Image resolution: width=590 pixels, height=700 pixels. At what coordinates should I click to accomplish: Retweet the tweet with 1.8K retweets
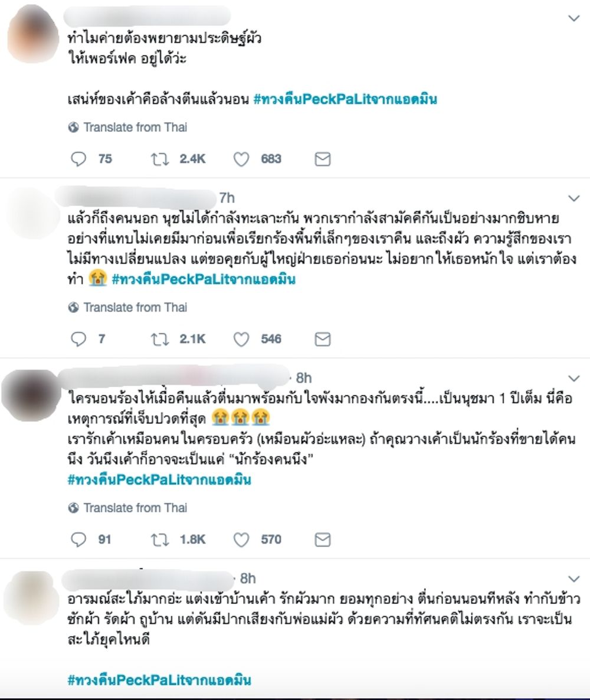pyautogui.click(x=160, y=539)
